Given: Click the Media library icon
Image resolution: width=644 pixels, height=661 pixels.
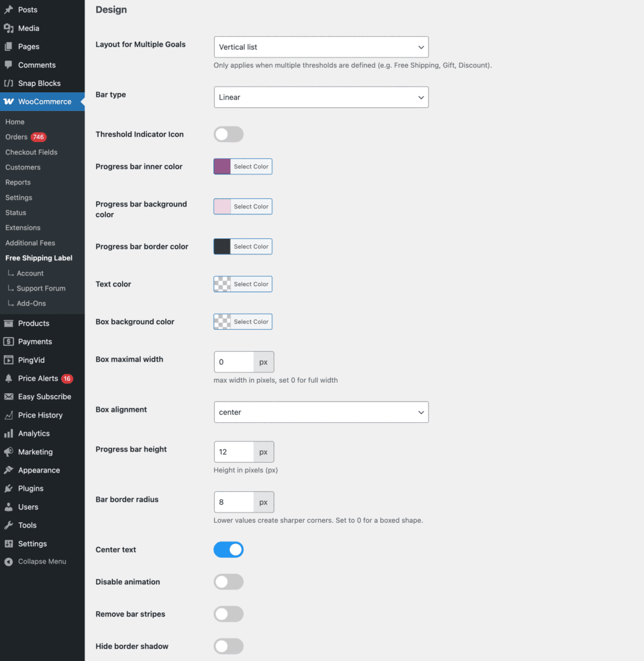Looking at the screenshot, I should (8, 28).
